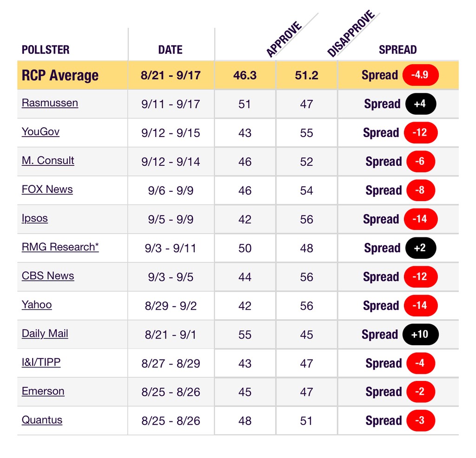Open the Emerson poll link
Image resolution: width=476 pixels, height=458 pixels.
pyautogui.click(x=43, y=391)
